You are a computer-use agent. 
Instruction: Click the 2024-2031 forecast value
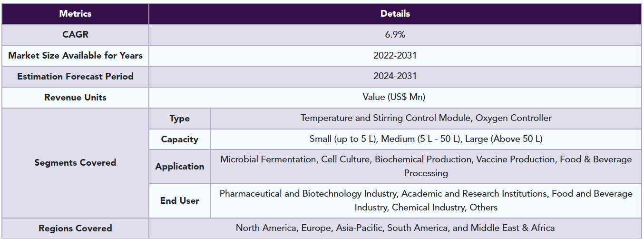[395, 77]
